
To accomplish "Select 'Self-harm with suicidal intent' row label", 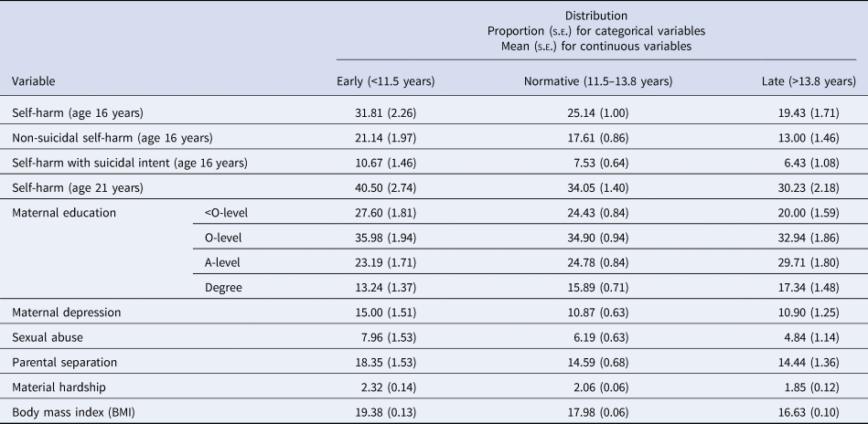I will [x=130, y=163].
